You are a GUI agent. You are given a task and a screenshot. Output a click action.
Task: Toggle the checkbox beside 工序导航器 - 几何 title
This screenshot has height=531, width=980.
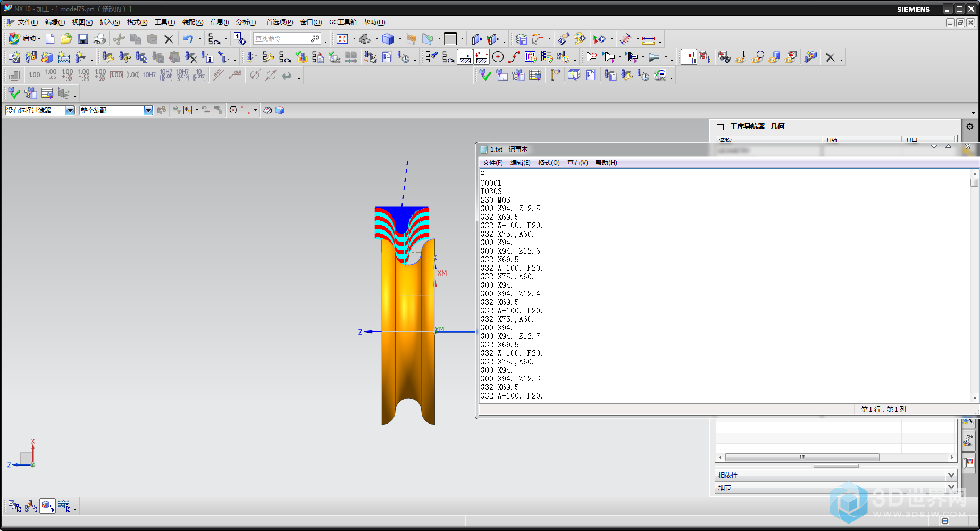[x=721, y=127]
